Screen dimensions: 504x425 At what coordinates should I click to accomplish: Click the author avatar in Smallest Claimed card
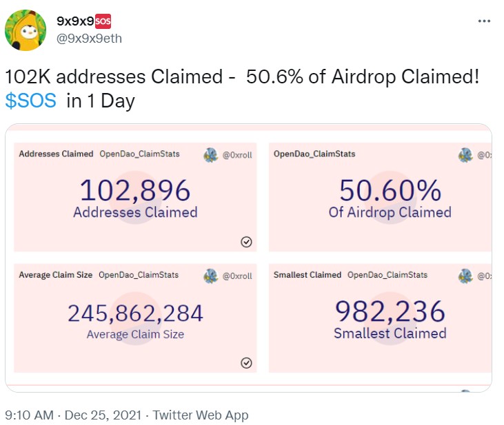pos(466,276)
